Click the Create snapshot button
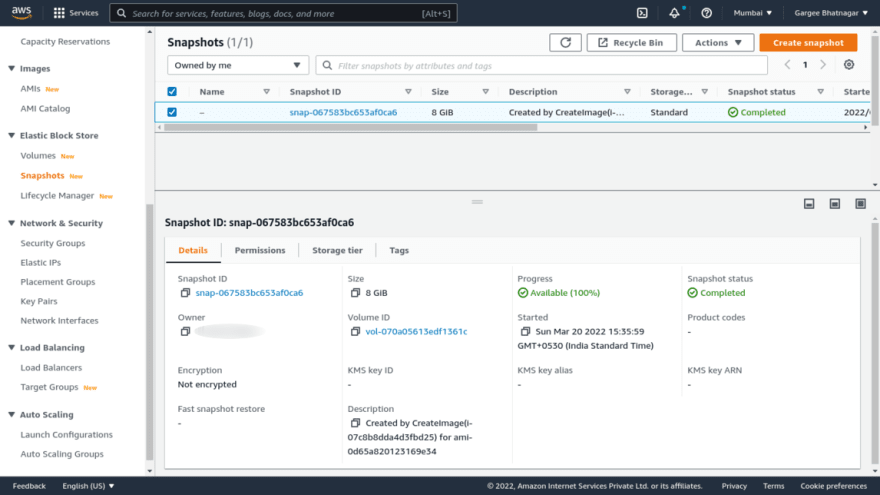 click(x=808, y=43)
